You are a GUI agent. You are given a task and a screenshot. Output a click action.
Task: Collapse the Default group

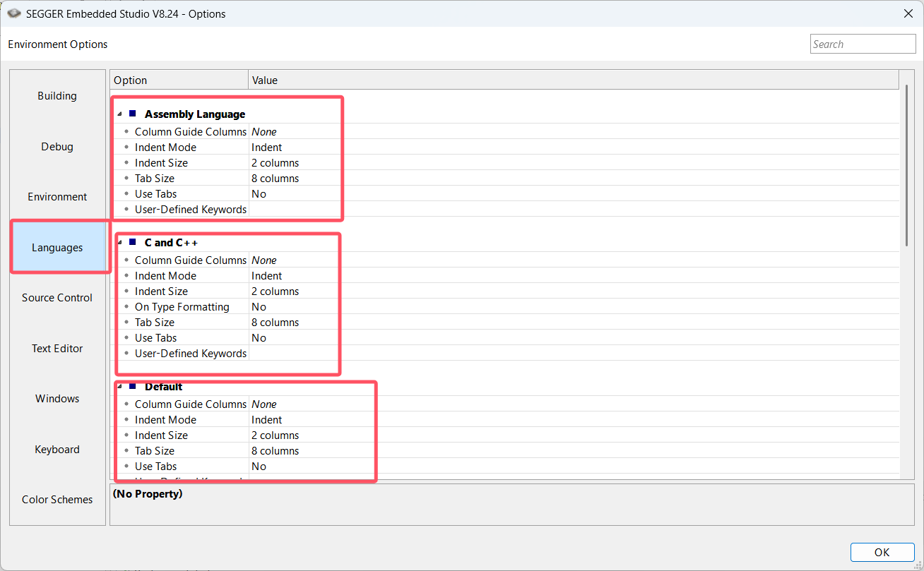click(x=120, y=386)
